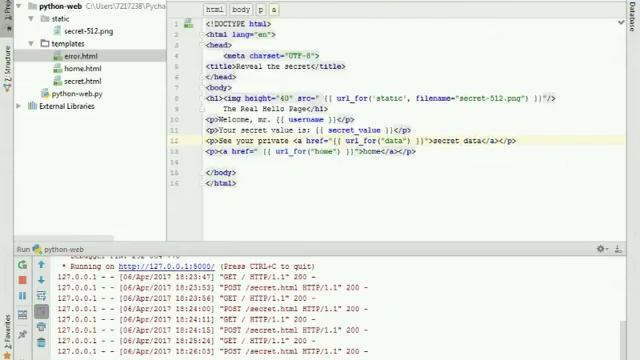This screenshot has height=360, width=640.
Task: Click the down arrow in the Run console toolbar
Action: point(41,280)
